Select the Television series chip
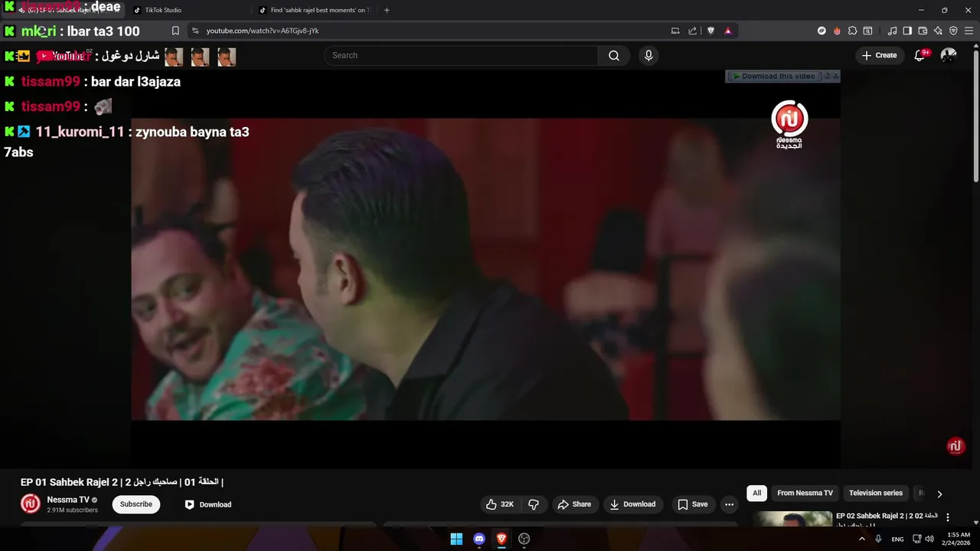 click(x=876, y=493)
